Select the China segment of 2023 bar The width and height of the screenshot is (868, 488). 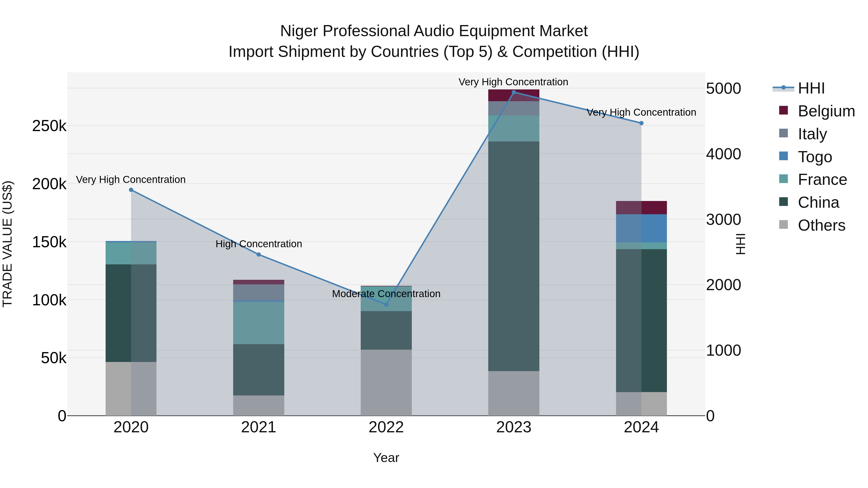[514, 256]
